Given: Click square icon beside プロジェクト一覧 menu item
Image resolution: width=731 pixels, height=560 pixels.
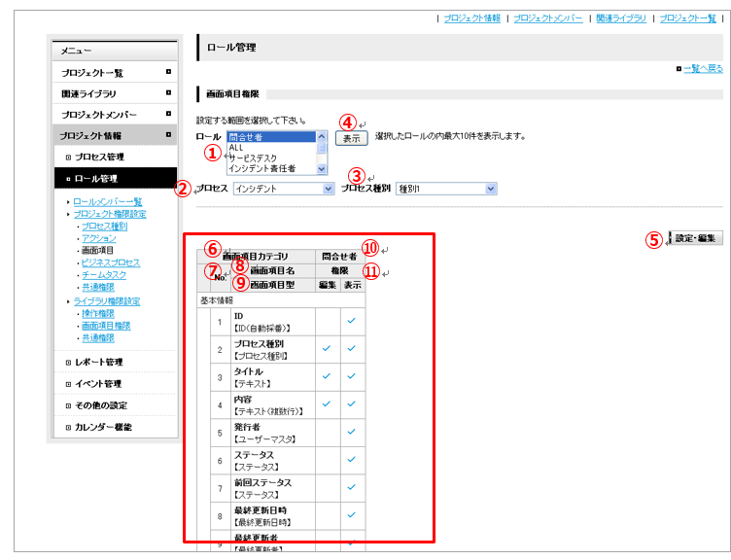Looking at the screenshot, I should [168, 72].
